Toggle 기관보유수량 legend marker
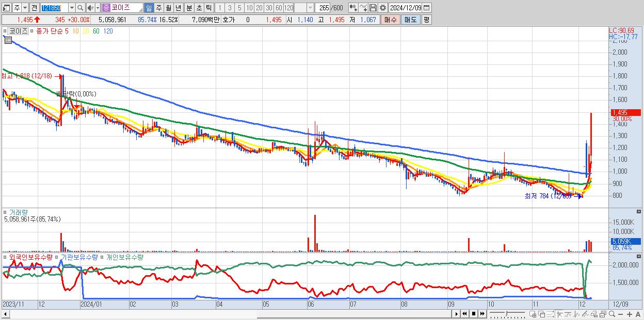The image size is (644, 320). 58,257
